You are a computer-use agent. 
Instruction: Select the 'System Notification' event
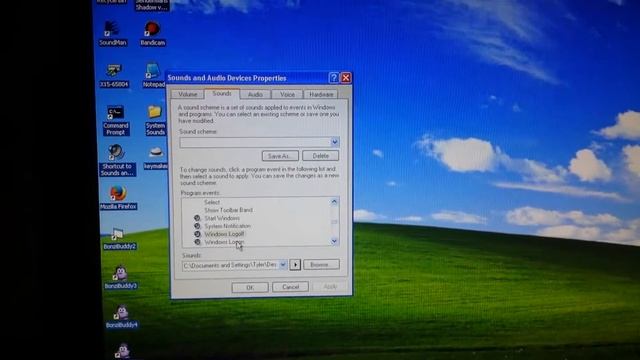(227, 226)
